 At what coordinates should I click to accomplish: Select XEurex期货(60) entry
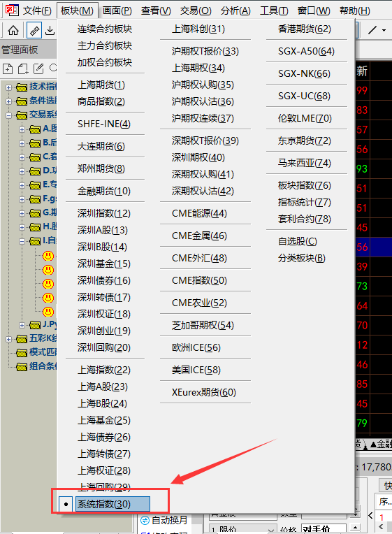(204, 392)
